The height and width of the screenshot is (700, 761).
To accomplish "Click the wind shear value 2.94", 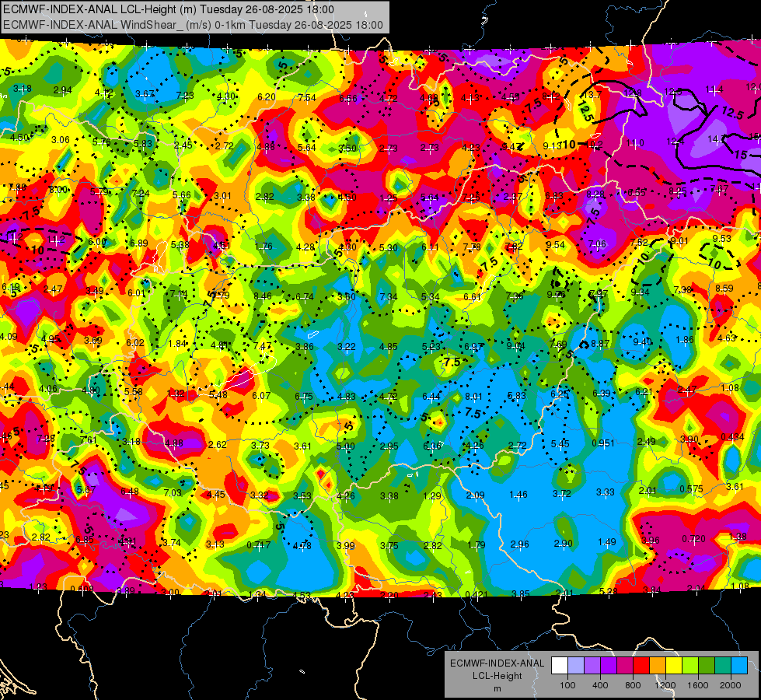I will (x=63, y=90).
